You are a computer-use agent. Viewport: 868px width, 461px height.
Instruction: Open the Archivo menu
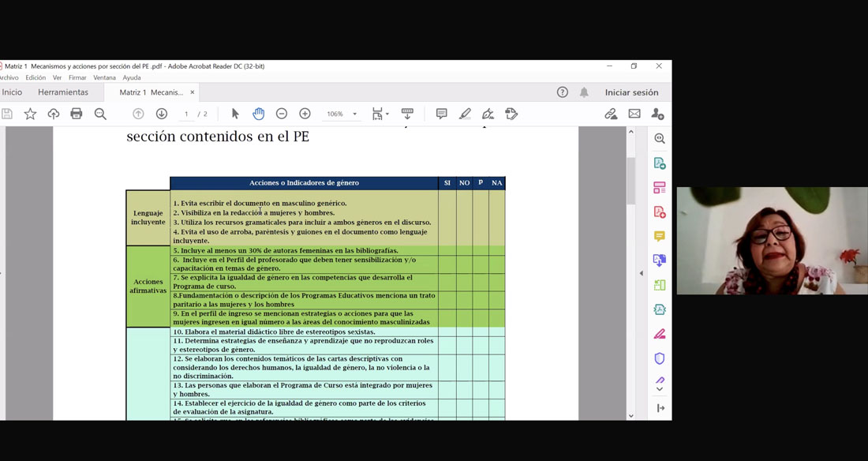(9, 77)
